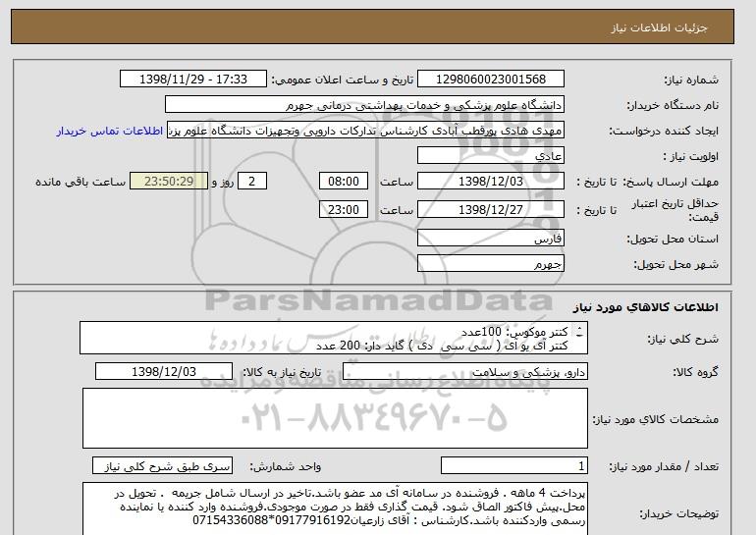Click the label واحد شمارش

[x=286, y=466]
